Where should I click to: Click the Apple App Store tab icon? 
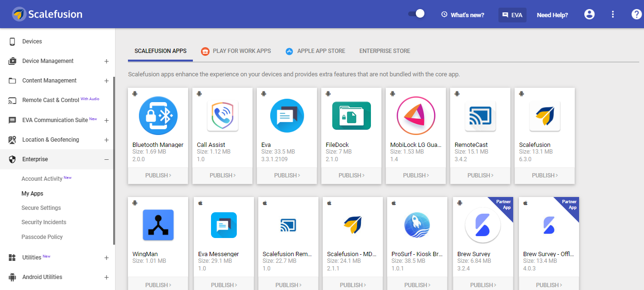289,52
